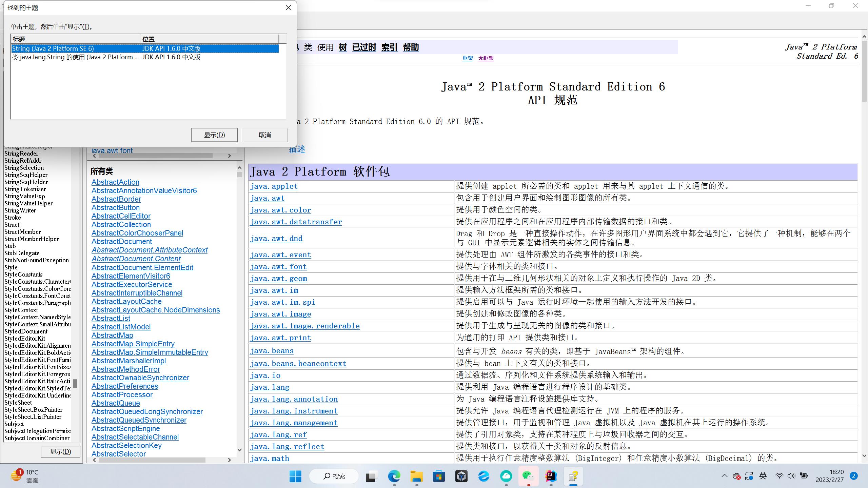Open File Explorer from the taskbar

click(x=416, y=476)
